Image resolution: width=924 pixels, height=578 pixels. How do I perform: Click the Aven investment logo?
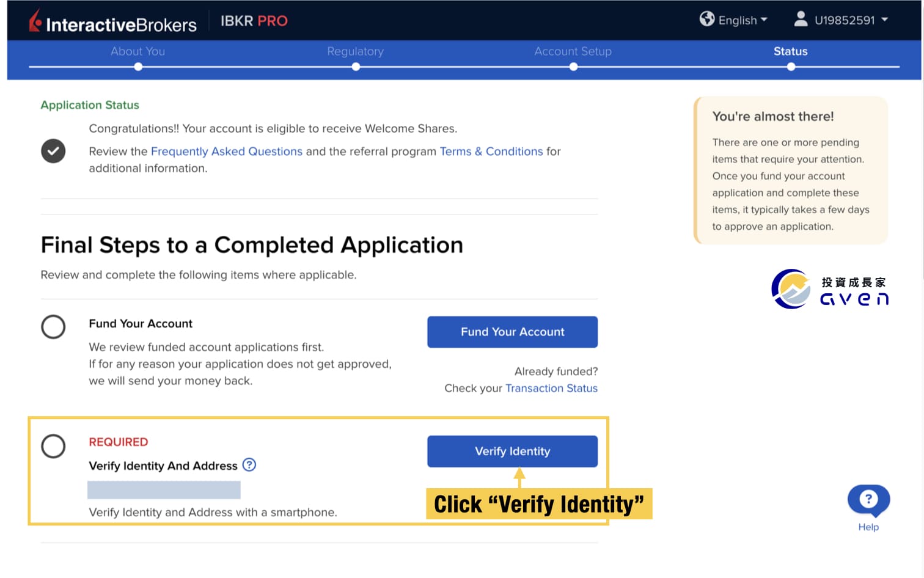(x=829, y=290)
